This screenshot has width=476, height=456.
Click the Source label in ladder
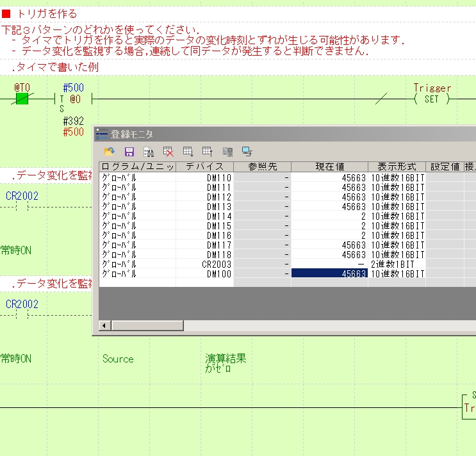(118, 359)
